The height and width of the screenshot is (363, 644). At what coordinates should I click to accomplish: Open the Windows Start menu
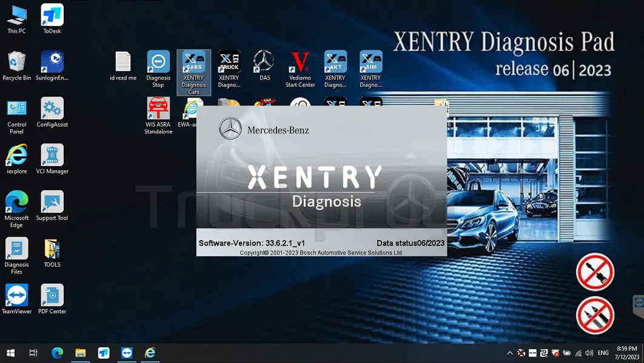coord(11,353)
